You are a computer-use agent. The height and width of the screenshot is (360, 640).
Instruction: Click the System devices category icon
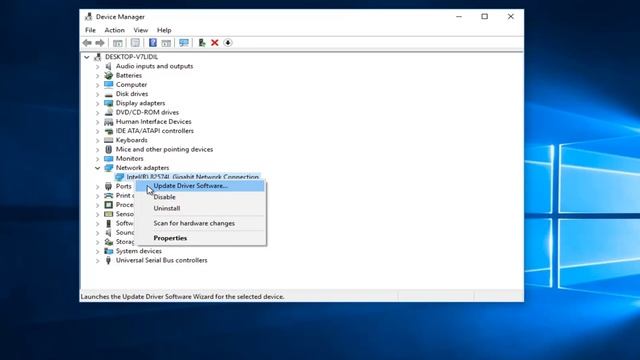click(x=108, y=251)
